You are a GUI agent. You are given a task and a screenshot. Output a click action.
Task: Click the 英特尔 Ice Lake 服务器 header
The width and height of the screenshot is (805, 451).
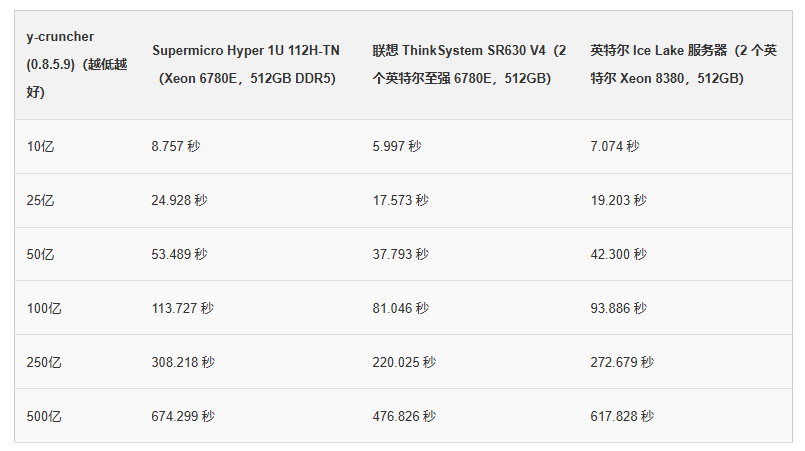click(683, 65)
